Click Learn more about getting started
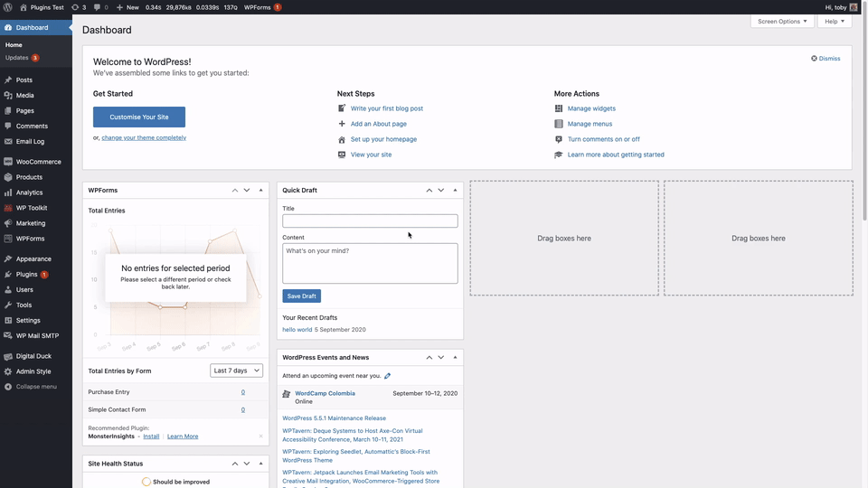 click(x=616, y=155)
